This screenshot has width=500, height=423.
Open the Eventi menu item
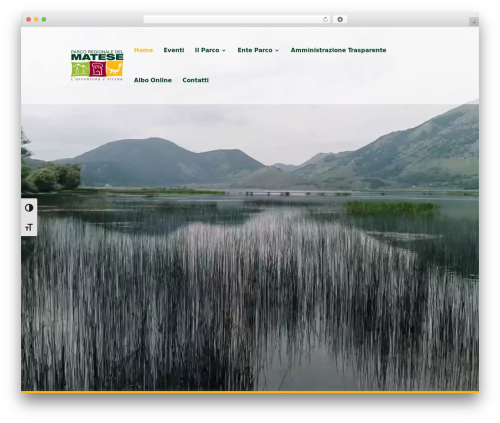(x=174, y=50)
